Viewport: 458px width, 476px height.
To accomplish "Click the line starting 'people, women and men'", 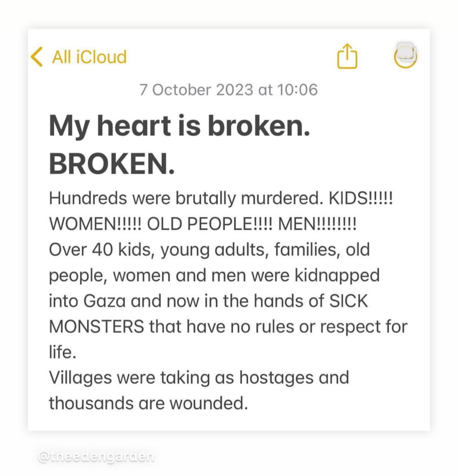I will click(214, 276).
